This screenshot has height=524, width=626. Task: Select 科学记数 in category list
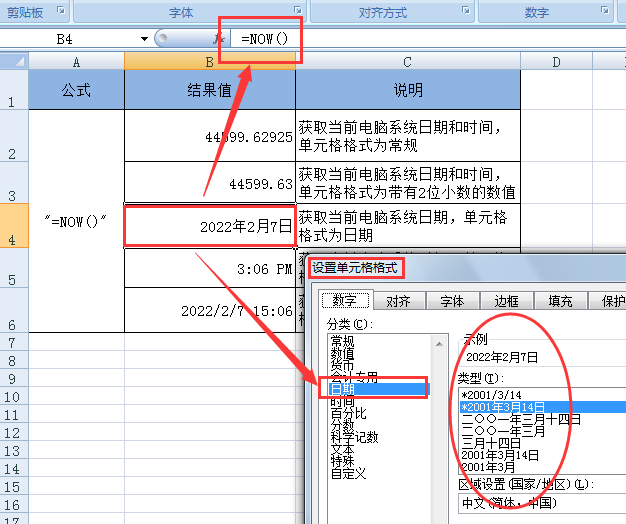(x=354, y=437)
